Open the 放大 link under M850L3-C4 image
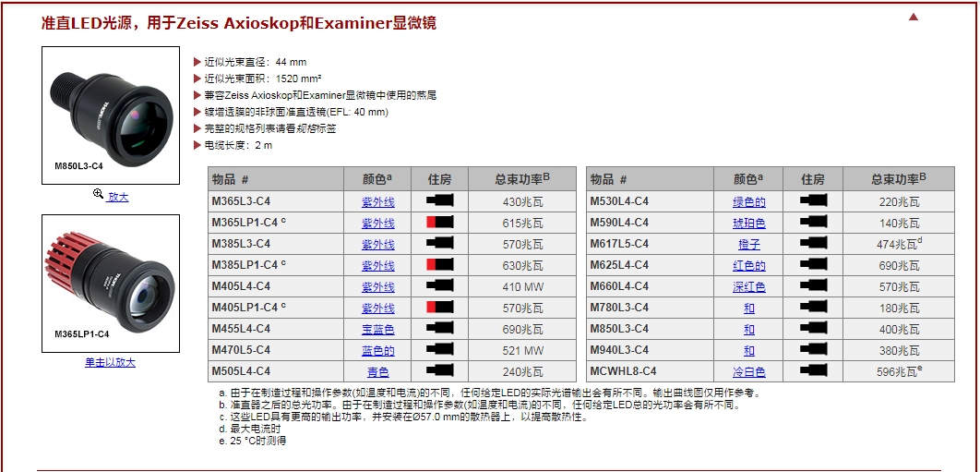This screenshot has height=472, width=980. click(117, 197)
